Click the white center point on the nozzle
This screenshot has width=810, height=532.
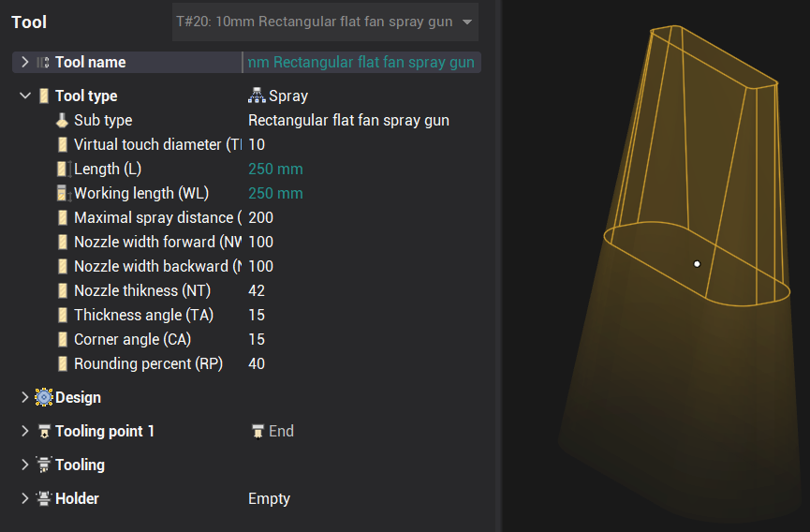(697, 264)
